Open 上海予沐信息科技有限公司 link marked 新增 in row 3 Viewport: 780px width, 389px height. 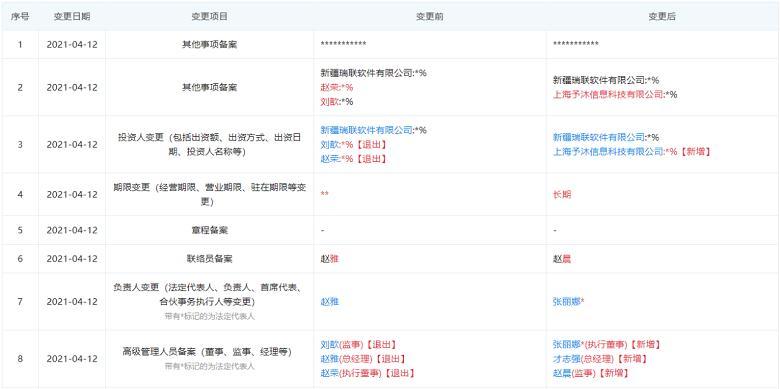click(x=608, y=152)
